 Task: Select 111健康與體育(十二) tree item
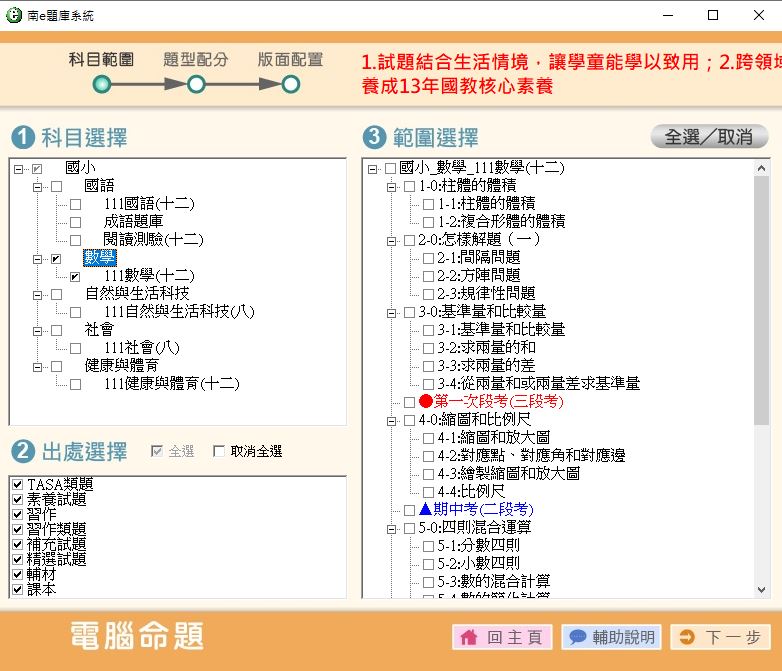click(x=172, y=383)
